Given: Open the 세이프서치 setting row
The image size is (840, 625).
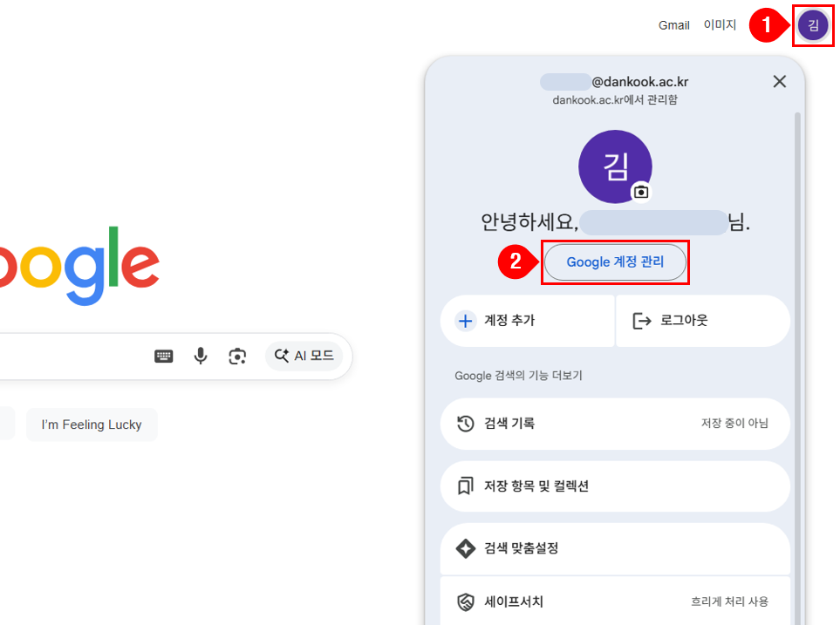Looking at the screenshot, I should click(x=614, y=601).
